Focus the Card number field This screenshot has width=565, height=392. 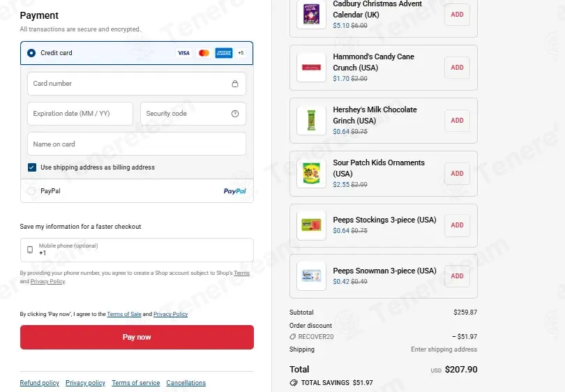[137, 84]
